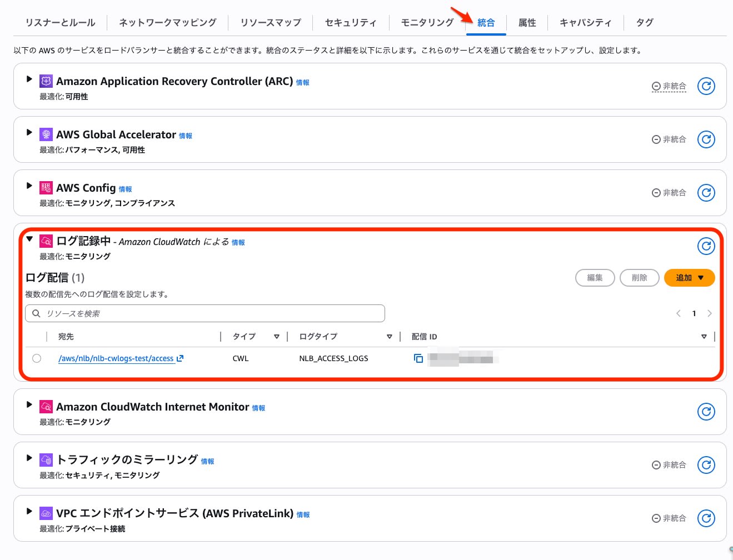Image resolution: width=733 pixels, height=560 pixels.
Task: Click the CloudWatch Internet Monitor service icon
Action: click(x=46, y=407)
